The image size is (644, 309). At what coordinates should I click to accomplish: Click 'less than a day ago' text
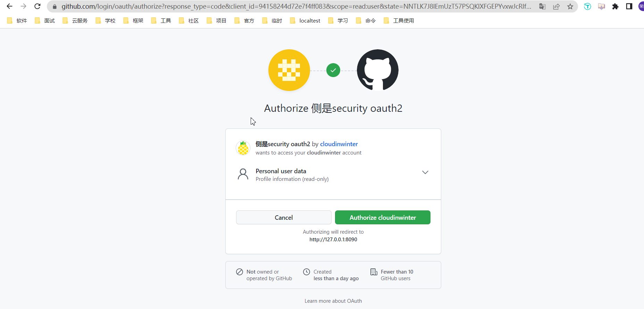point(336,278)
